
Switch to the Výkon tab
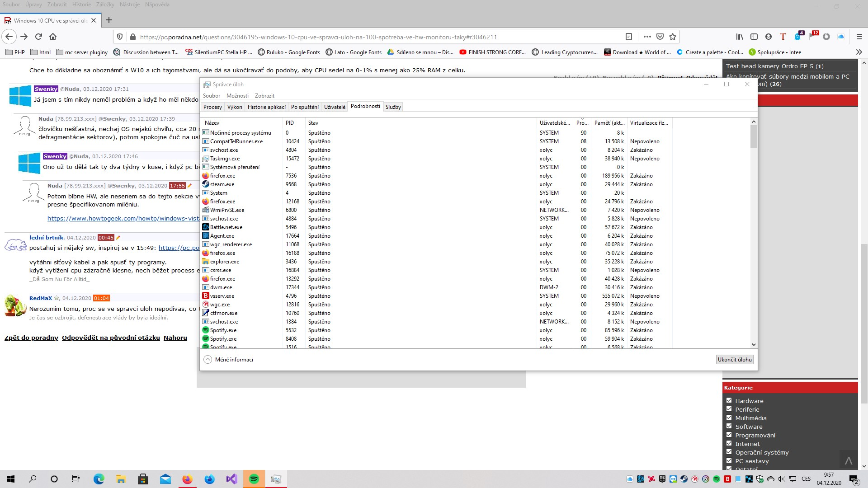pos(235,107)
